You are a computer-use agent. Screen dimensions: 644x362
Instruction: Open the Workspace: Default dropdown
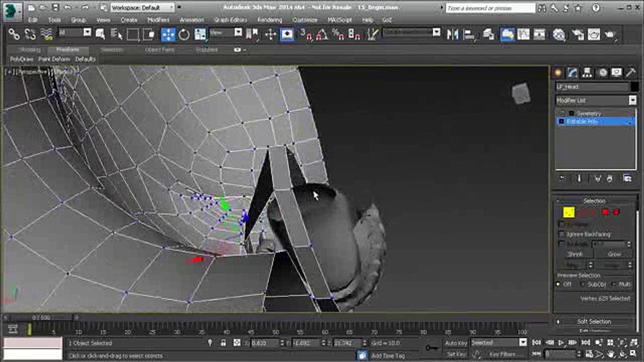click(x=142, y=8)
